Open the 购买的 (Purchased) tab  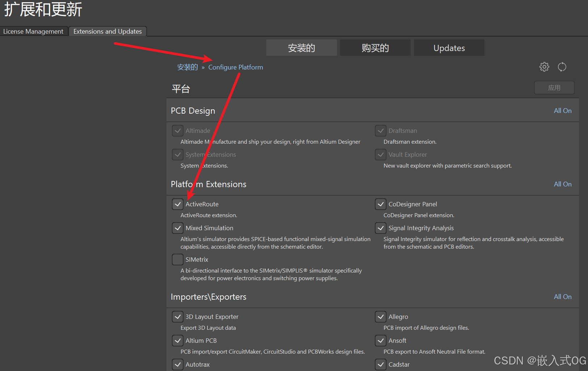(375, 48)
